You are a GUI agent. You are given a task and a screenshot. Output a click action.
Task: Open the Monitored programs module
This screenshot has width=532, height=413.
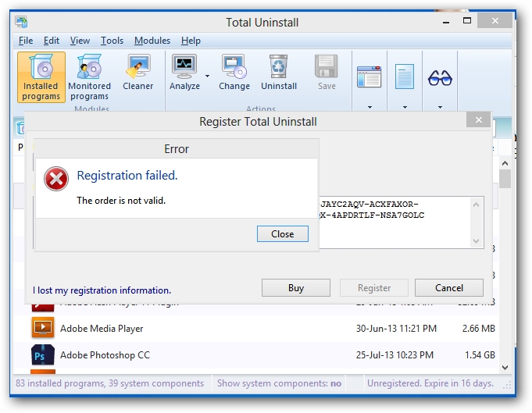tap(90, 77)
